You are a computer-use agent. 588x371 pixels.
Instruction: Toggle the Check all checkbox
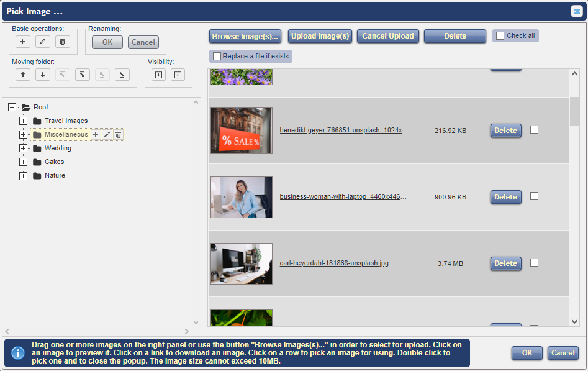tap(500, 35)
